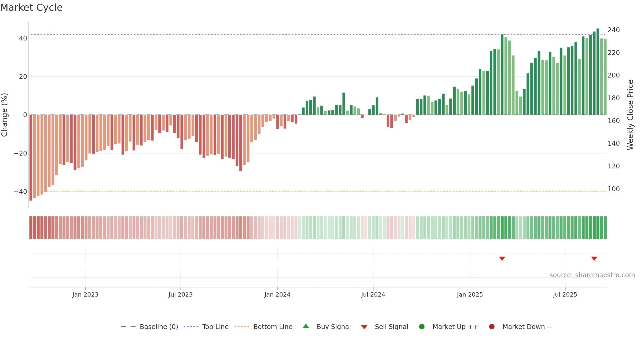Toggle the Top Line legend label
The image size is (644, 362).
215,327
